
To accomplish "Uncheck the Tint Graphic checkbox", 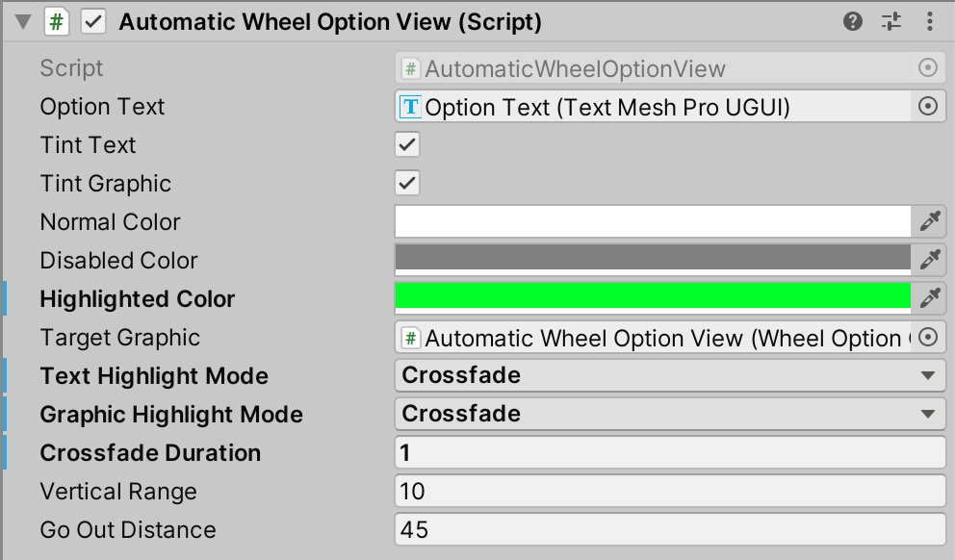I will 407,183.
